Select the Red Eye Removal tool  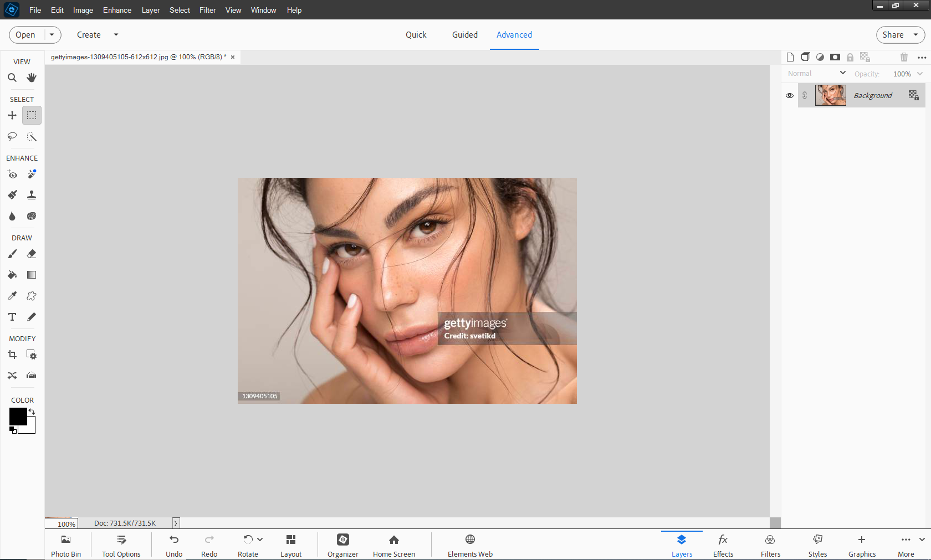pos(12,174)
